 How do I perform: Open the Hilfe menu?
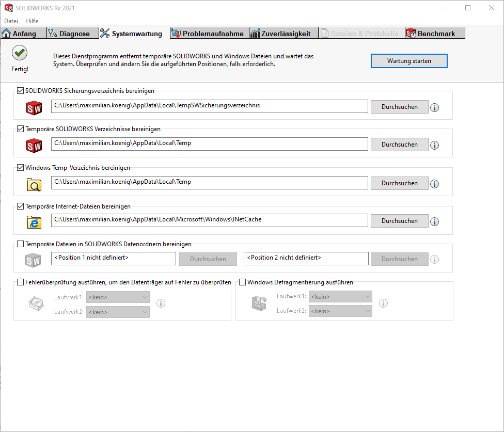pos(31,21)
